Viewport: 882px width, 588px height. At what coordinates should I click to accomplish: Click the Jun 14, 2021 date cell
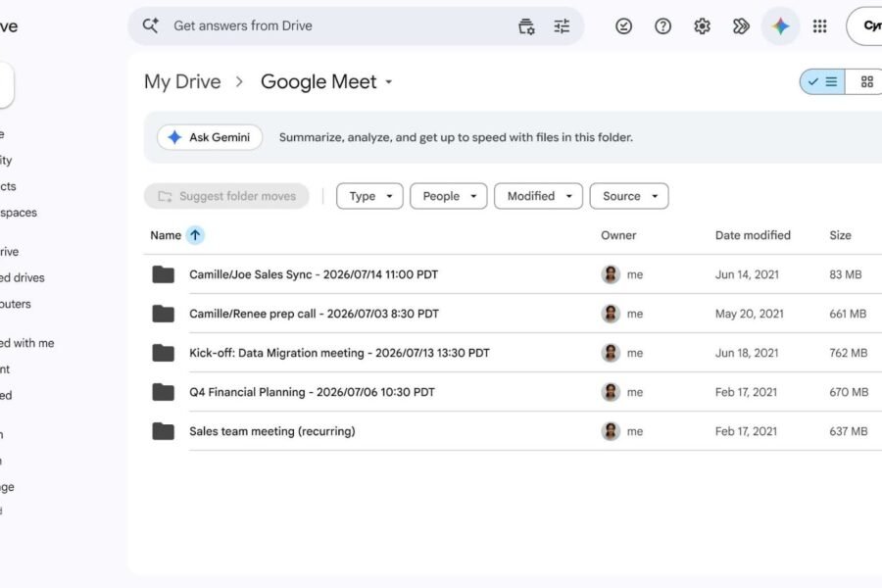pos(747,274)
